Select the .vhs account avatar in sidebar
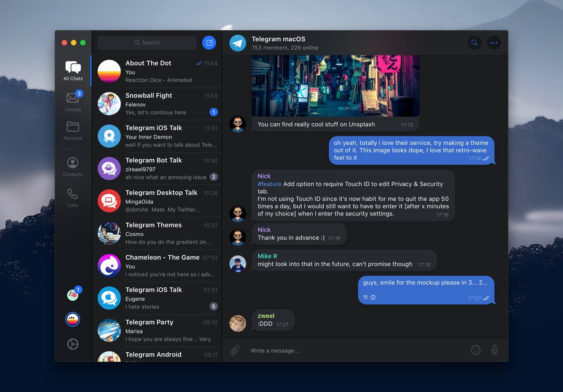 tap(73, 319)
